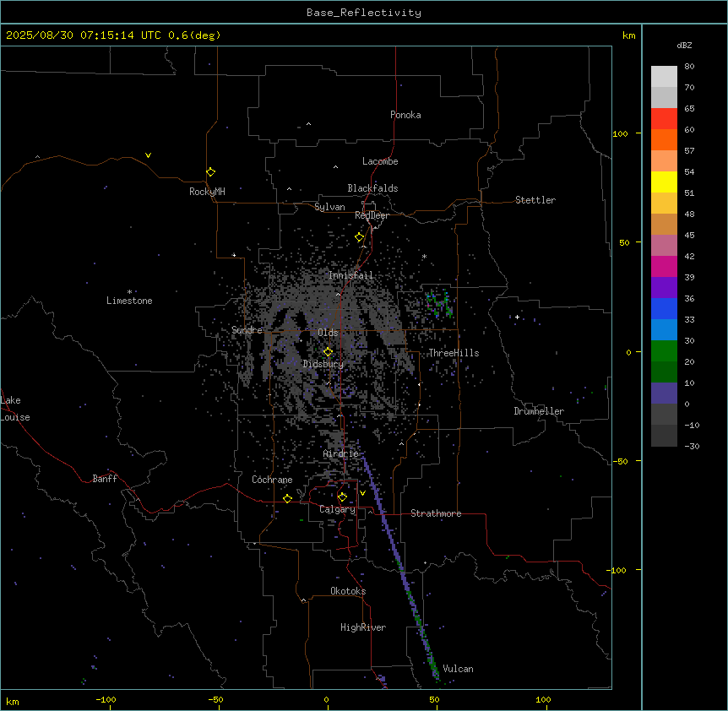
Task: Click the green echo cluster north of ThreeHills
Action: tap(439, 303)
